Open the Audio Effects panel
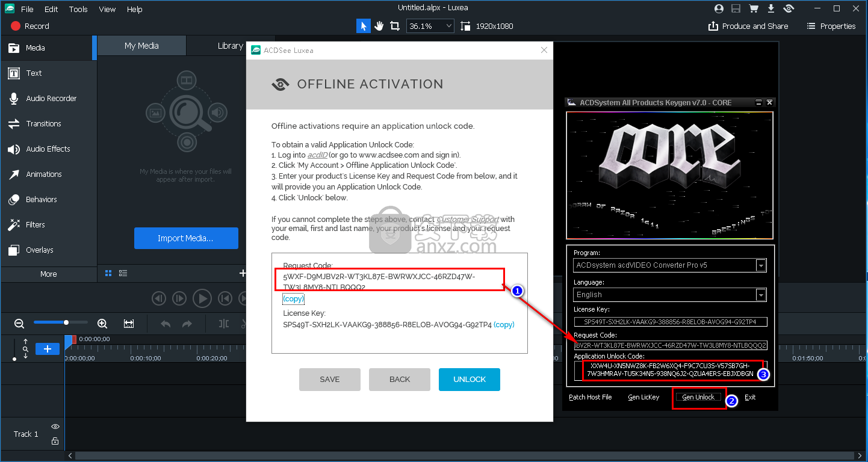Viewport: 868px width, 462px height. coord(48,149)
